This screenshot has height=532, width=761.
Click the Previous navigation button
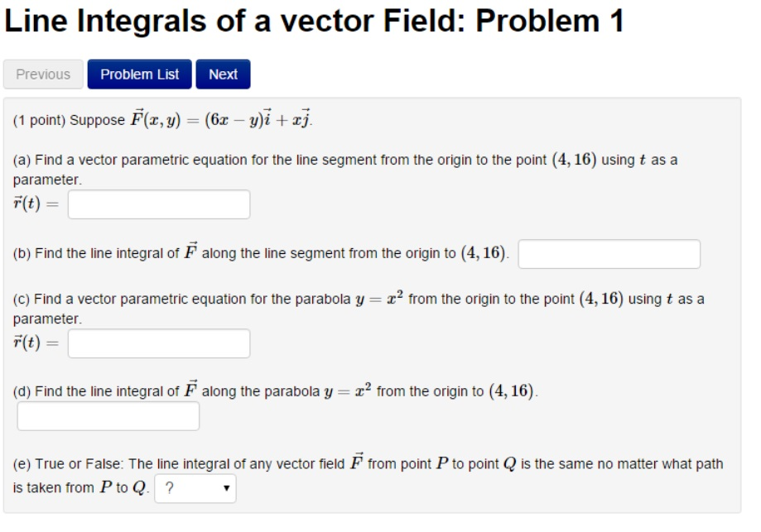tap(44, 74)
